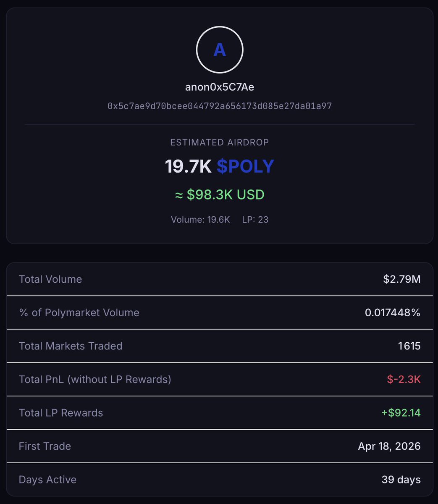Click the 19.7K airdrop amount
The height and width of the screenshot is (504, 438).
[188, 166]
